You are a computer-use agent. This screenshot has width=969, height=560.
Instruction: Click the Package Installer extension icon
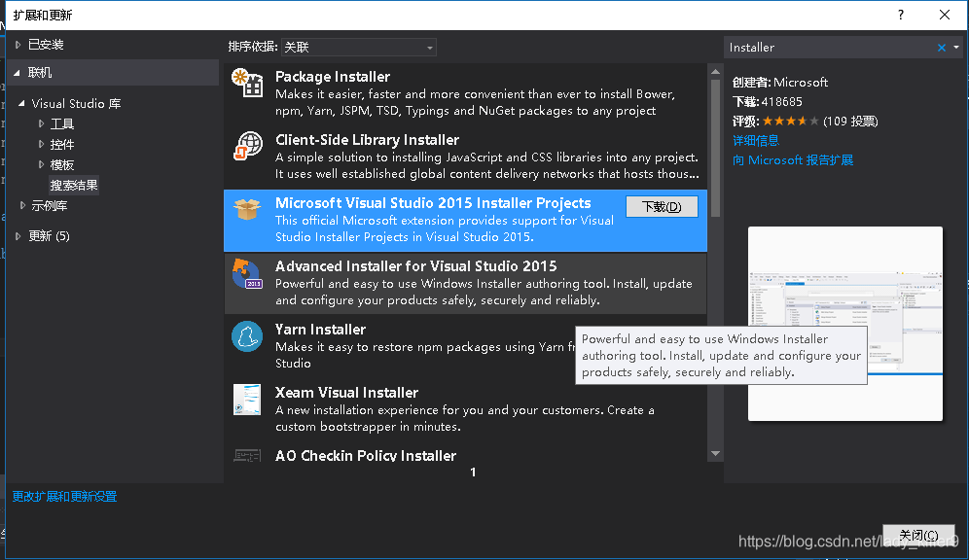tap(247, 83)
